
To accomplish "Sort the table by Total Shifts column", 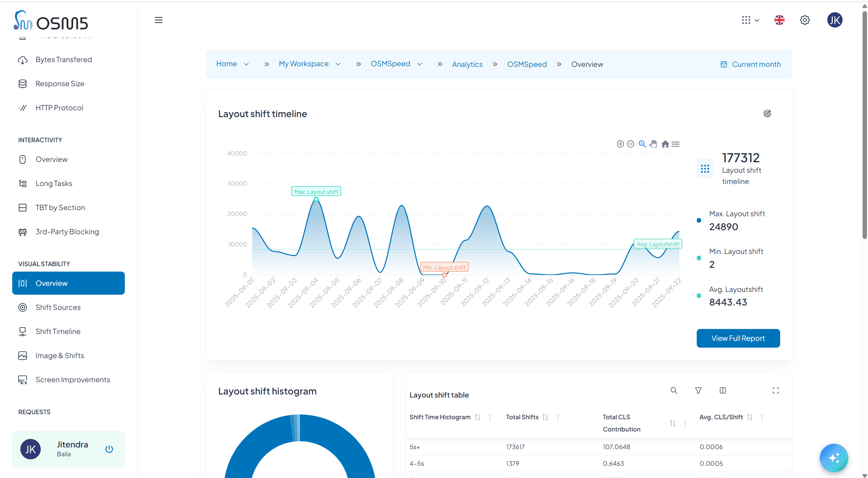I will (545, 417).
